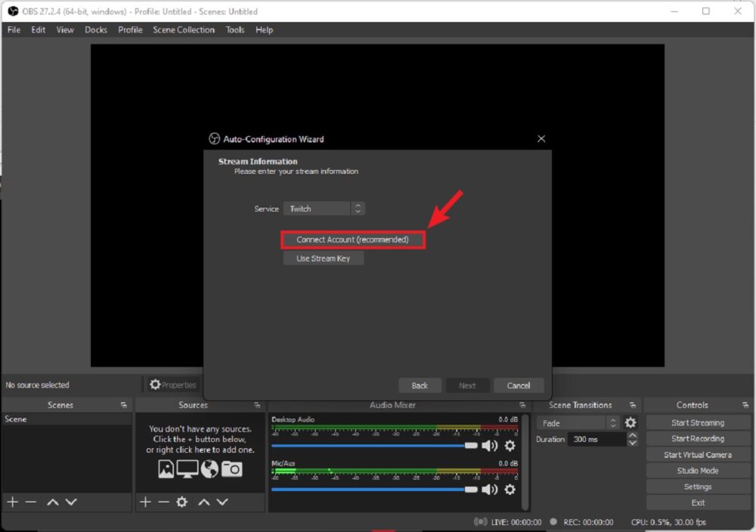Open the Tools menu
Screen dimensions: 756x532
pyautogui.click(x=234, y=29)
